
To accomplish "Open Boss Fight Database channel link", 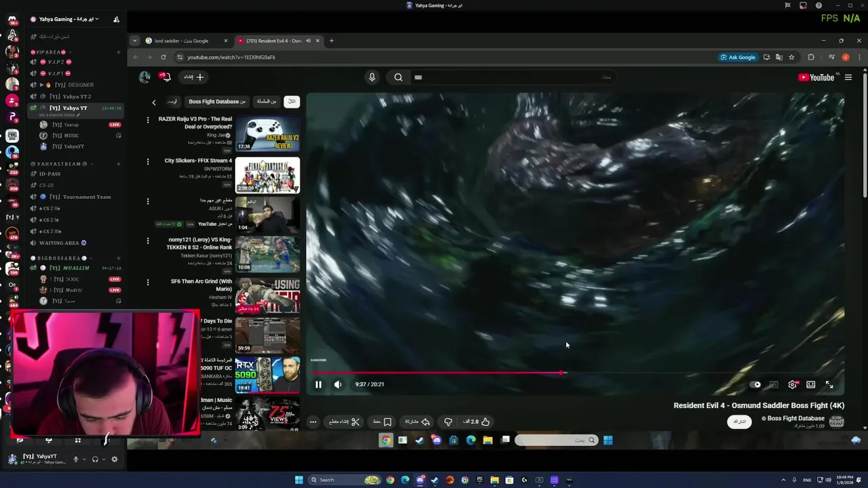I will pos(795,418).
